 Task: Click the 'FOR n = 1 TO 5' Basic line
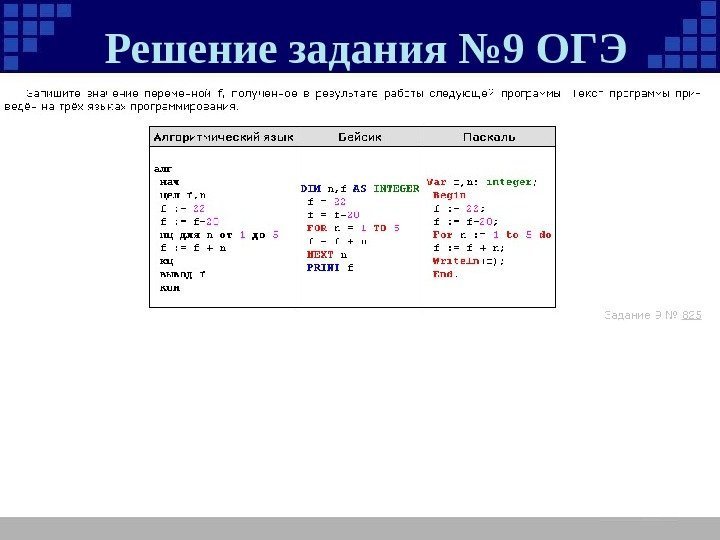(x=353, y=228)
